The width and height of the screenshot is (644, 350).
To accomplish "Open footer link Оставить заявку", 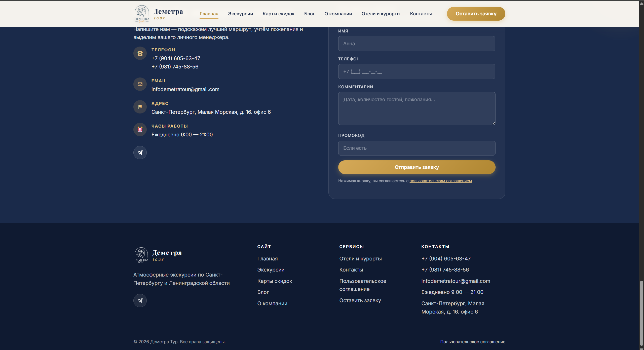I will [x=360, y=300].
